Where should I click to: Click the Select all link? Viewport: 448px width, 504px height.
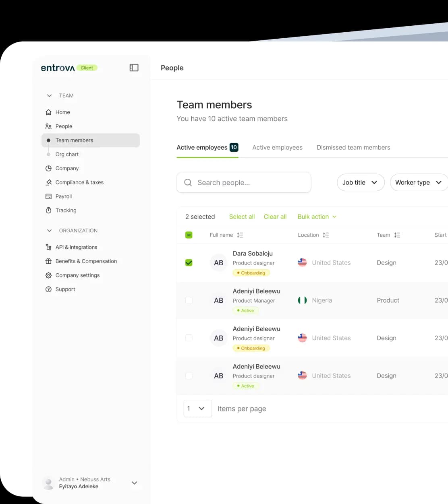click(242, 217)
